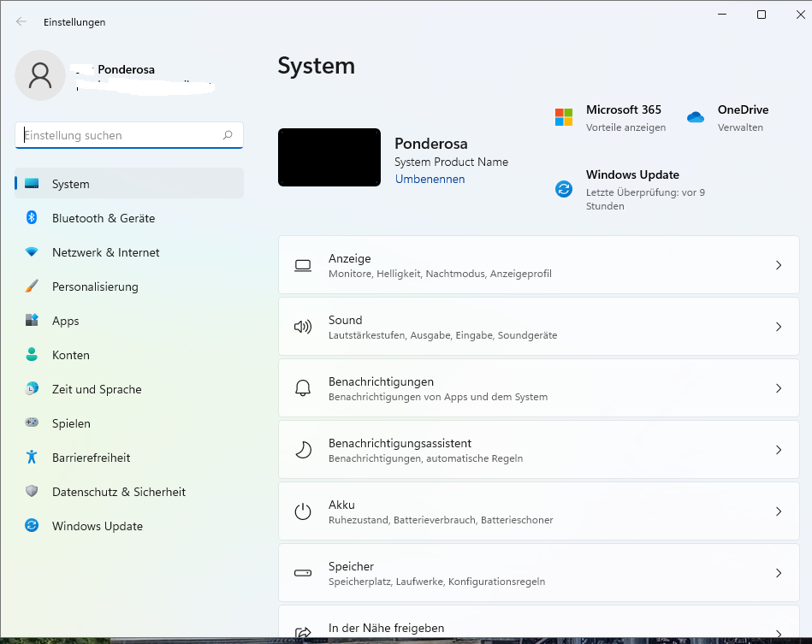The image size is (812, 644).
Task: Open In der Nähe freigeben row
Action: (x=538, y=623)
